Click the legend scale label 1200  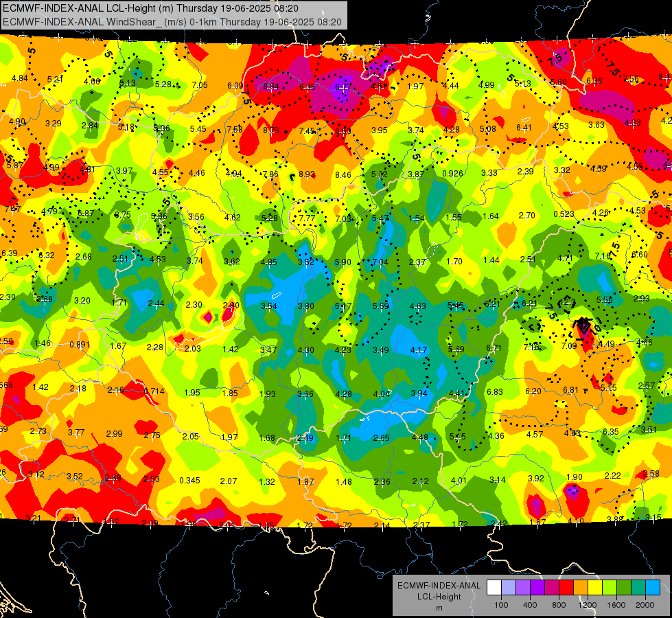click(x=588, y=605)
